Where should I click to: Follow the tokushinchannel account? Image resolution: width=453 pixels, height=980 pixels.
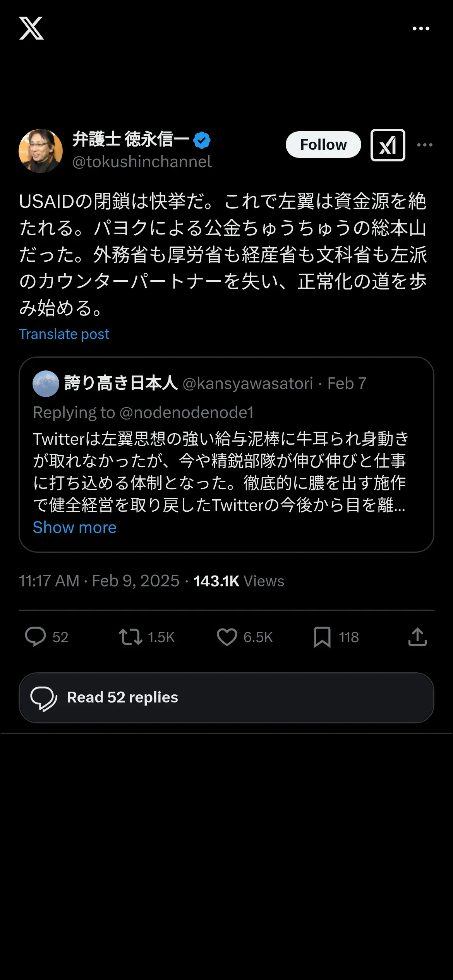pyautogui.click(x=323, y=145)
